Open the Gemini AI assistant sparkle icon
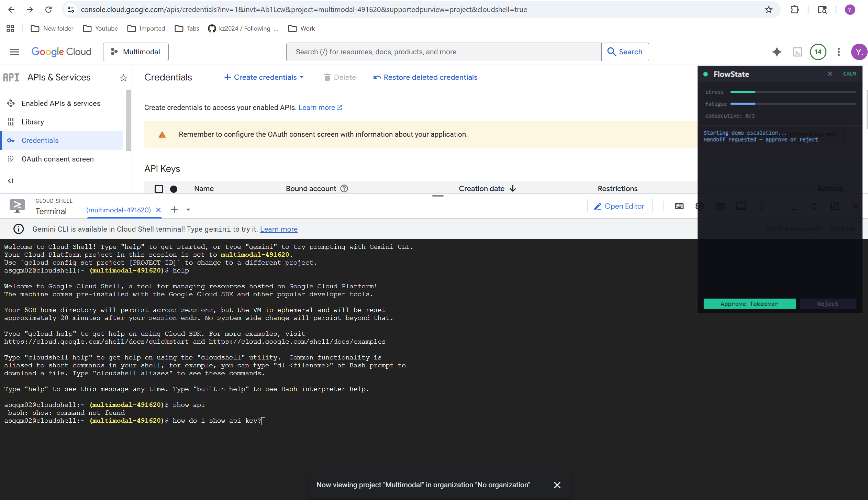This screenshot has width=868, height=500. [x=777, y=52]
